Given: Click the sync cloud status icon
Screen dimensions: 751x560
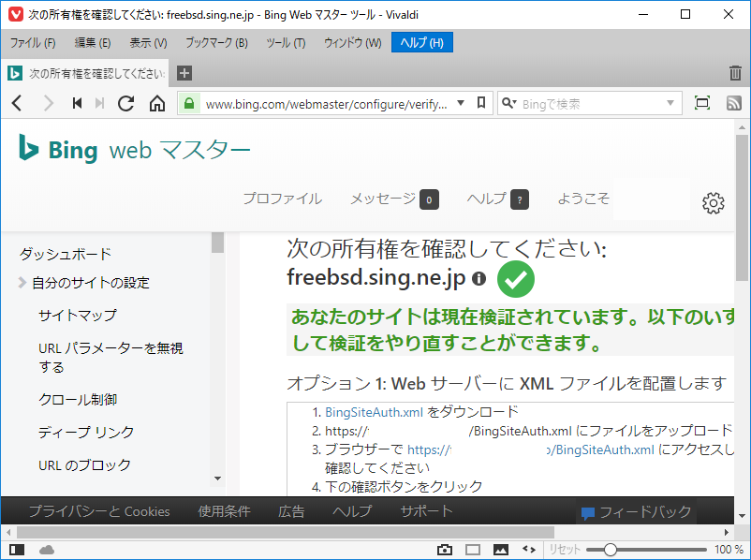Looking at the screenshot, I should pyautogui.click(x=47, y=550).
